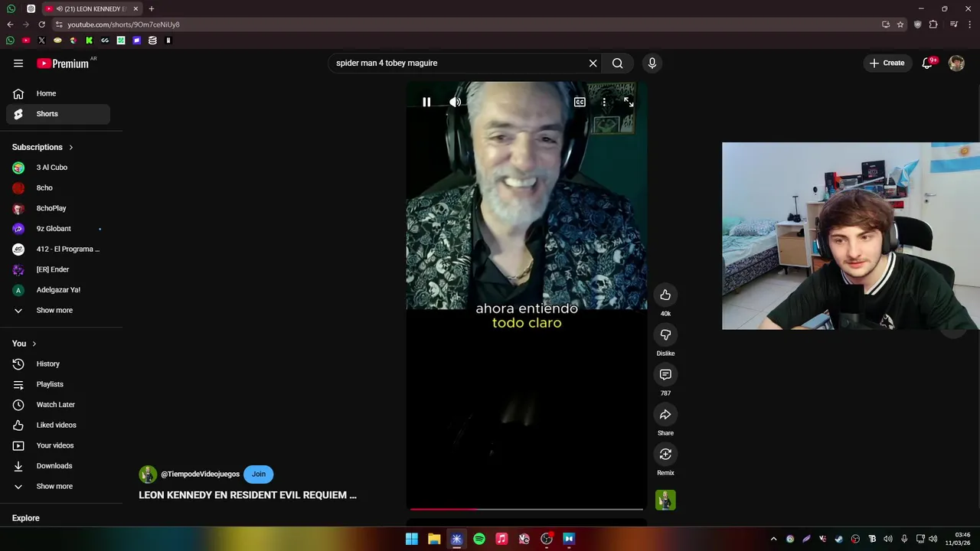Screen dimensions: 980x551
Task: Open the Adelgazar Ya! channel
Action: [x=58, y=290]
